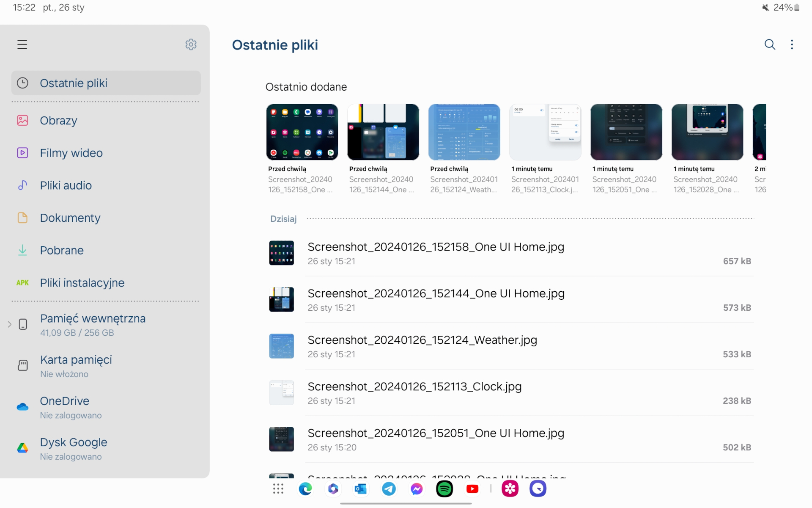Expand the Pamięć wewnętrzna chevron
Viewport: 812px width, 508px height.
click(x=9, y=325)
